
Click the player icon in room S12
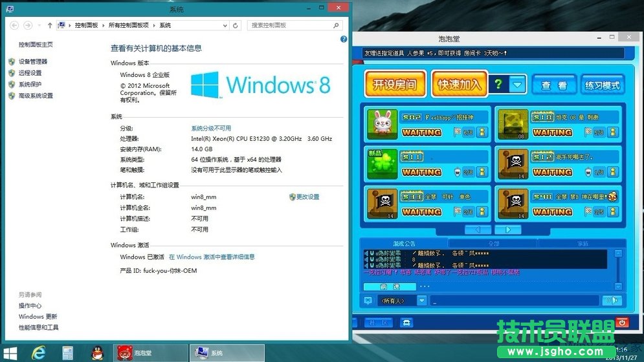click(613, 172)
